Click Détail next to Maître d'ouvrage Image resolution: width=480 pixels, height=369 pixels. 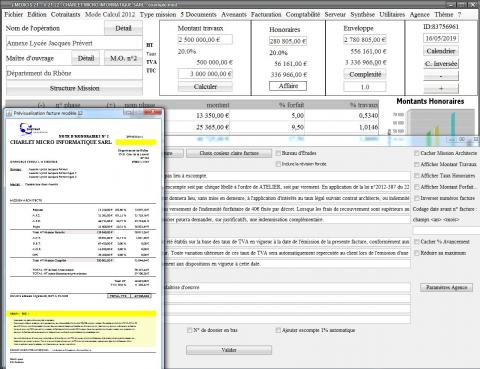pos(86,58)
